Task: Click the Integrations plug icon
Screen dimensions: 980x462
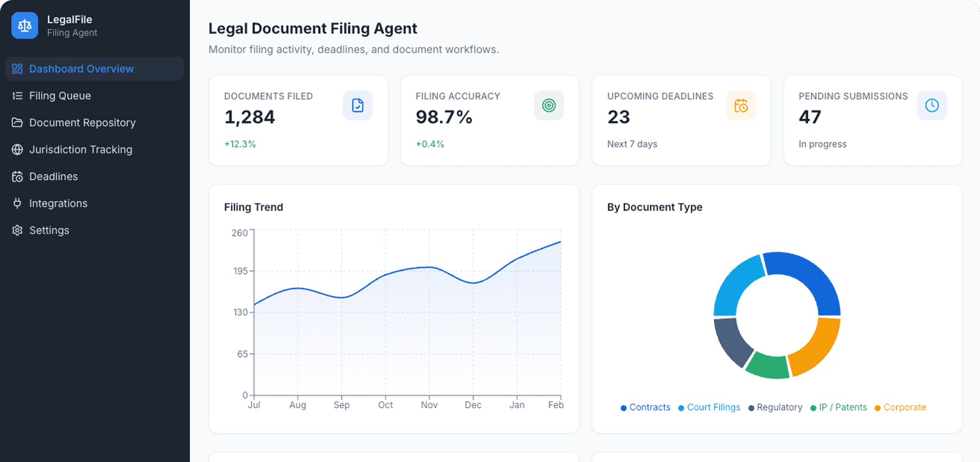Action: [17, 203]
